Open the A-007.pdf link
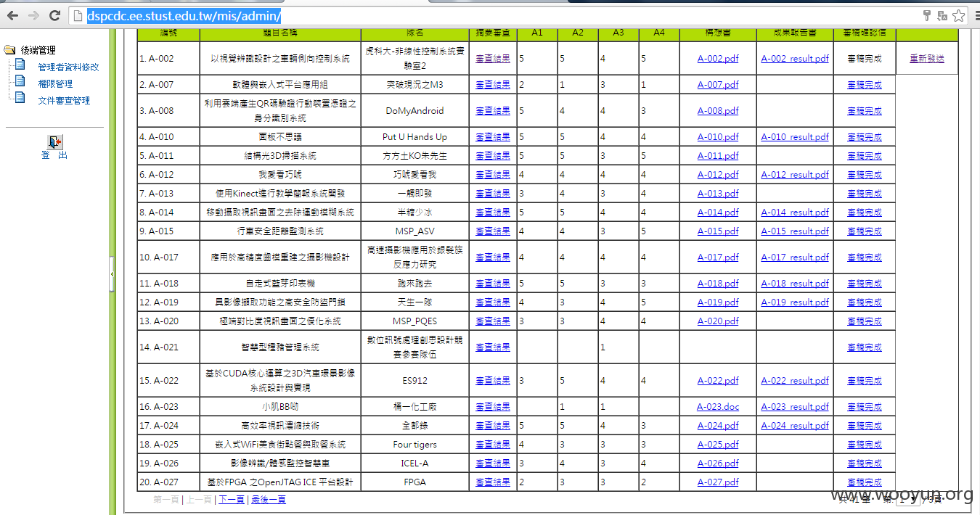 pyautogui.click(x=718, y=85)
